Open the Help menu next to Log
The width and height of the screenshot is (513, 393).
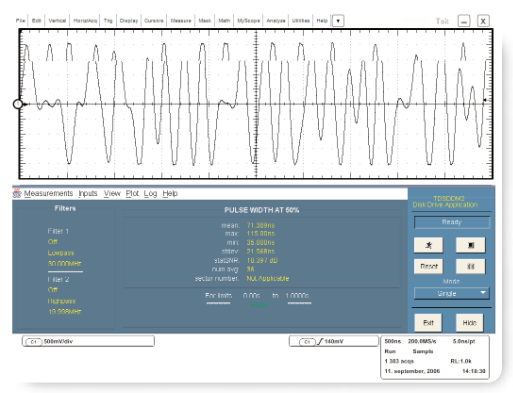[x=170, y=193]
